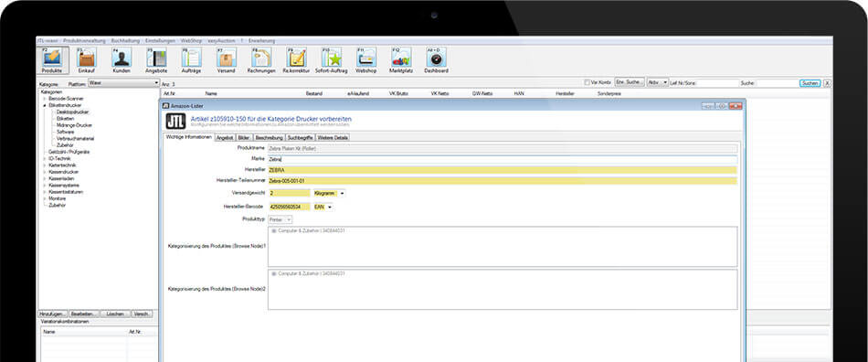The image size is (868, 362).
Task: Open the Einkauf toolbar icon
Action: tap(87, 60)
